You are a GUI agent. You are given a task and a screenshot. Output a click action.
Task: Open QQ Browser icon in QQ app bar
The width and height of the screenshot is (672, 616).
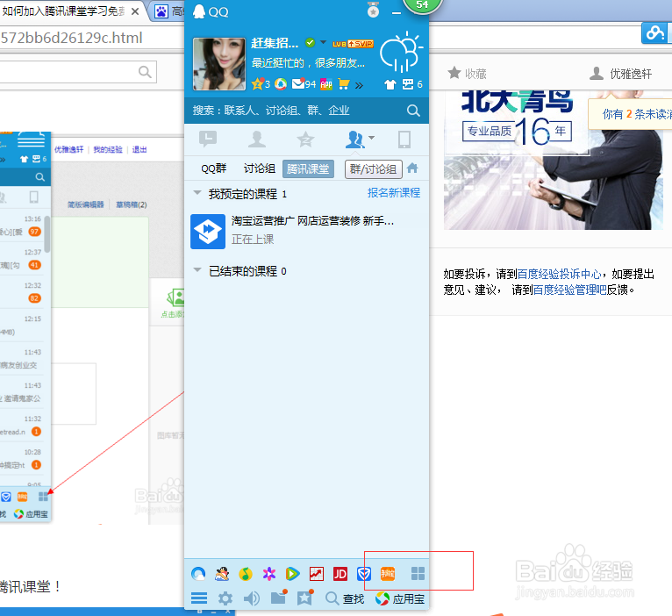pyautogui.click(x=198, y=574)
